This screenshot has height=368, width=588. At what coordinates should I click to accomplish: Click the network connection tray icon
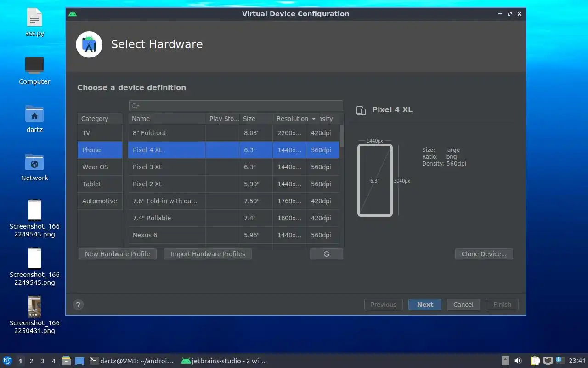tap(548, 361)
